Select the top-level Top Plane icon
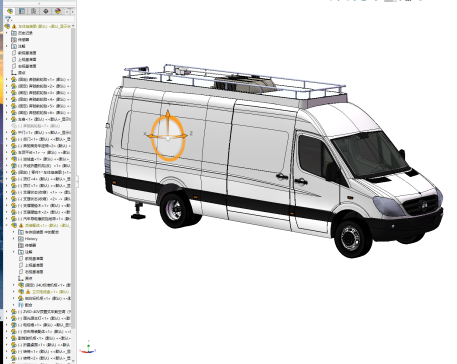Viewport: 457px width, 364px height. pyautogui.click(x=14, y=59)
